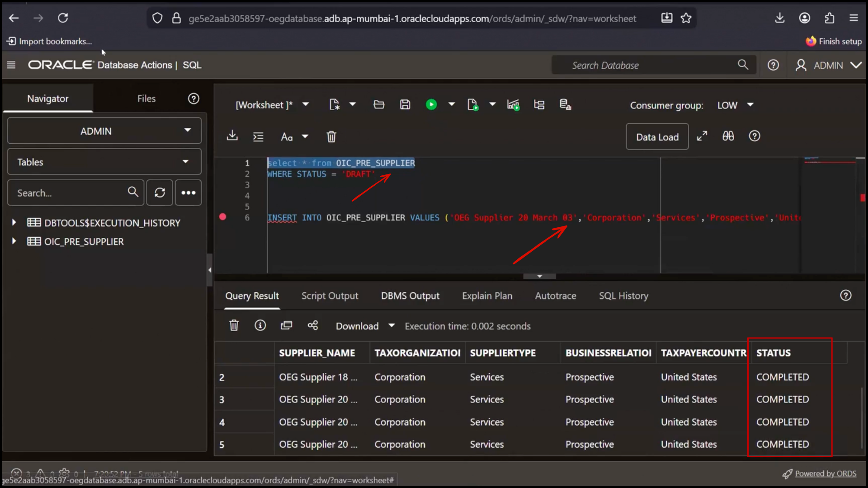Image resolution: width=868 pixels, height=488 pixels.
Task: Click the browser back arrow
Action: tap(14, 18)
